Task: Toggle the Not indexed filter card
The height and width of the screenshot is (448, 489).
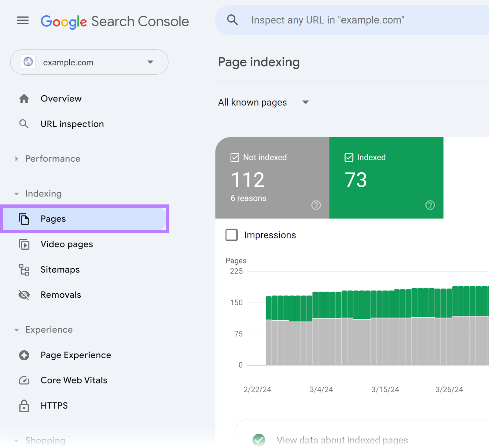Action: [271, 177]
